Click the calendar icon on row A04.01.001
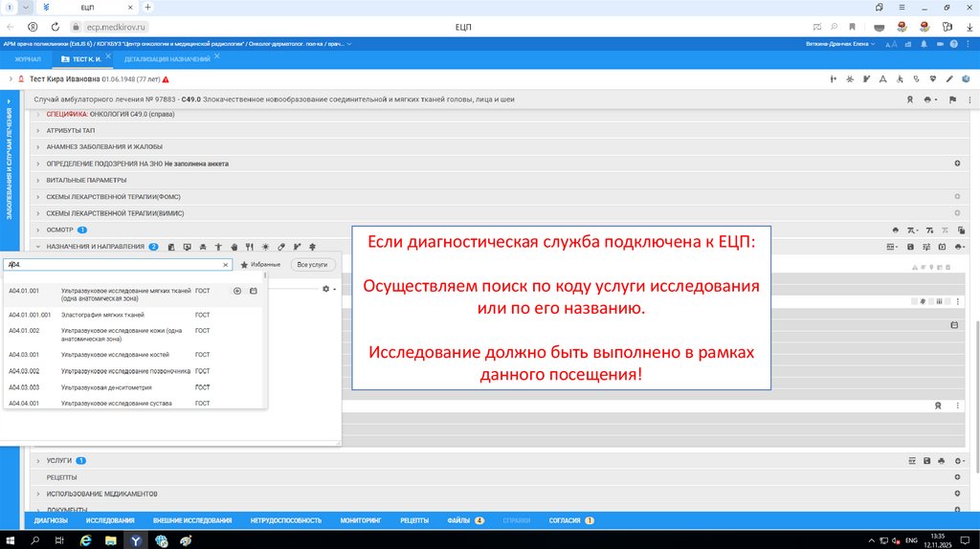This screenshot has width=980, height=549. 253,290
